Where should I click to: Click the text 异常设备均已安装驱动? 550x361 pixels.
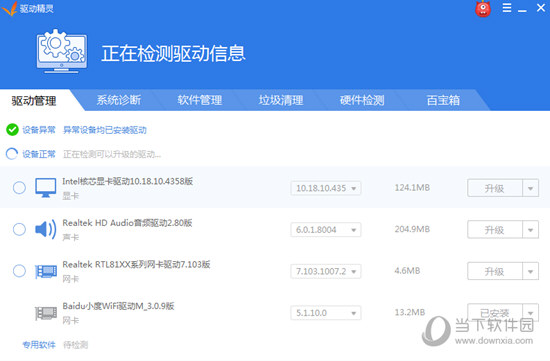[x=105, y=130]
